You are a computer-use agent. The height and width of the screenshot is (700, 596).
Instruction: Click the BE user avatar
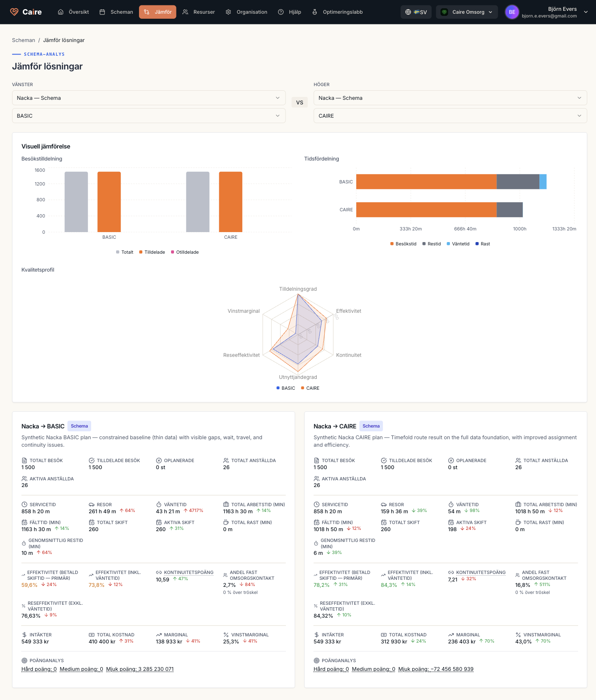click(512, 12)
